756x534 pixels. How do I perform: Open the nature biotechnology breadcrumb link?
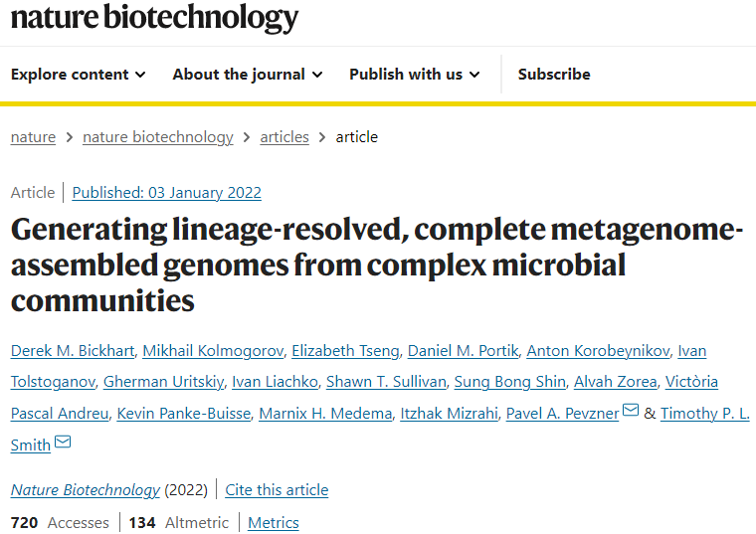click(x=157, y=137)
